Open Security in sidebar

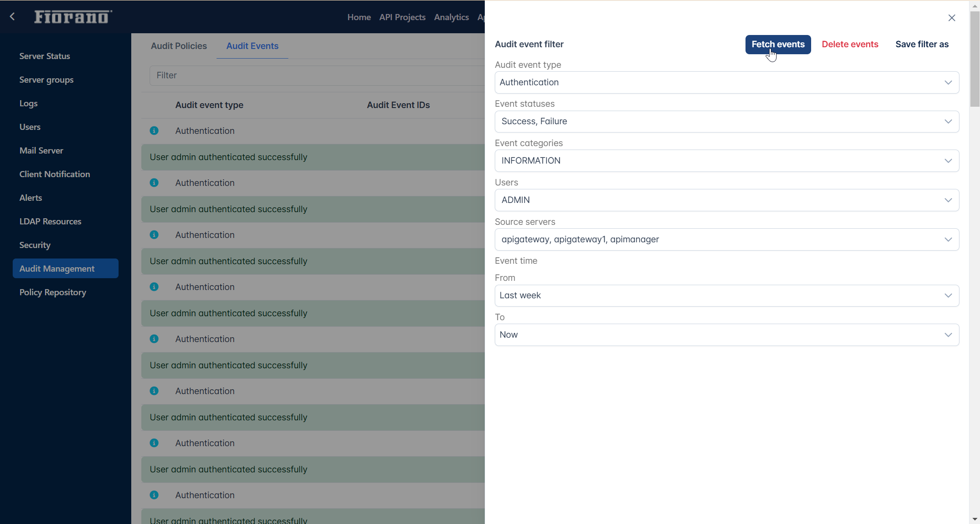click(x=35, y=245)
